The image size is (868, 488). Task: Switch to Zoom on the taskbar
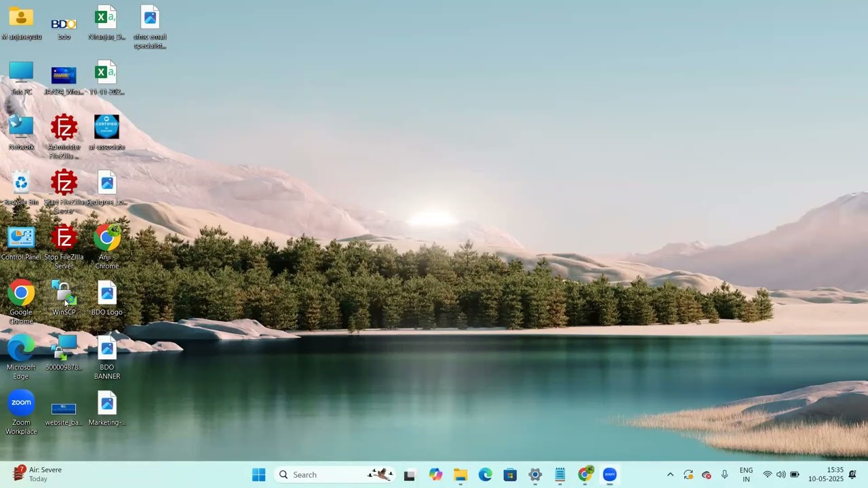click(x=610, y=474)
